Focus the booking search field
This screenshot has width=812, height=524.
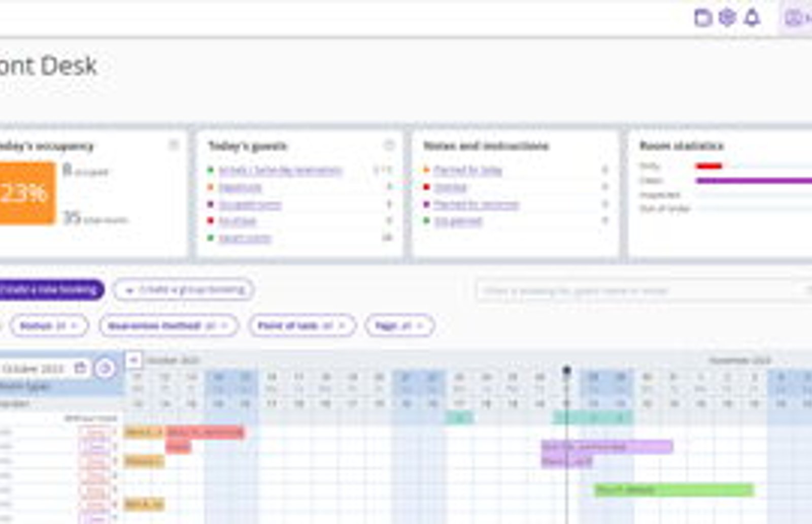[644, 291]
